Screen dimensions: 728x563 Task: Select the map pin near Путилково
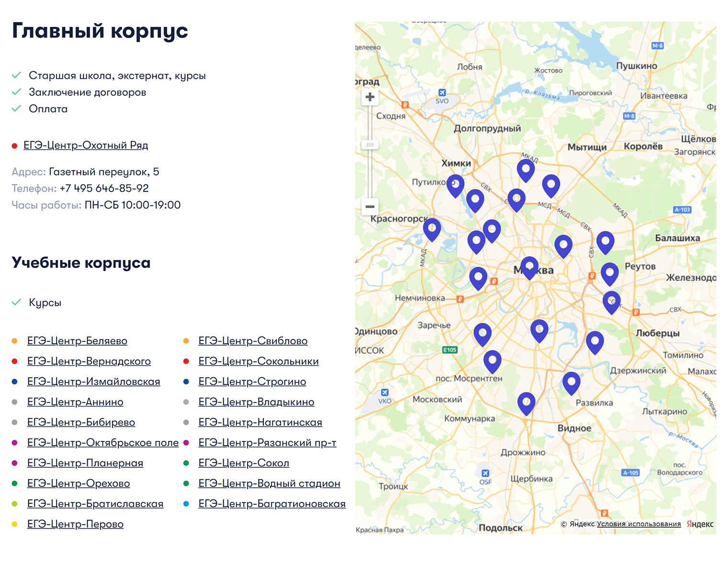click(x=455, y=186)
